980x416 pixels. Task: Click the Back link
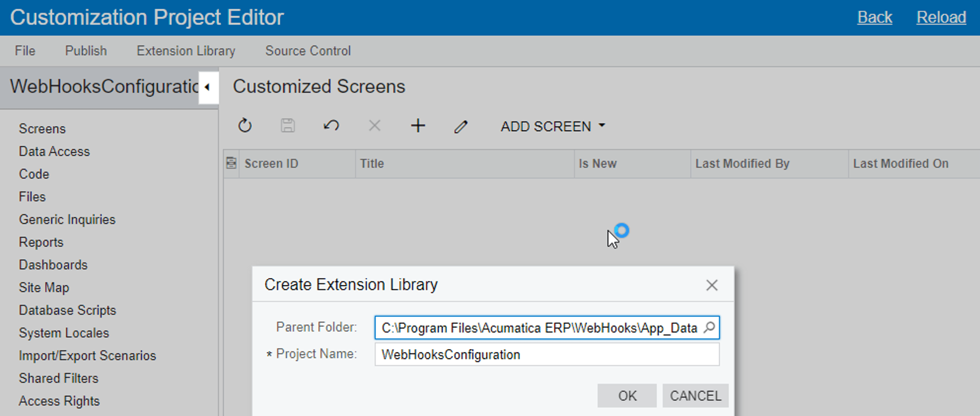tap(875, 17)
